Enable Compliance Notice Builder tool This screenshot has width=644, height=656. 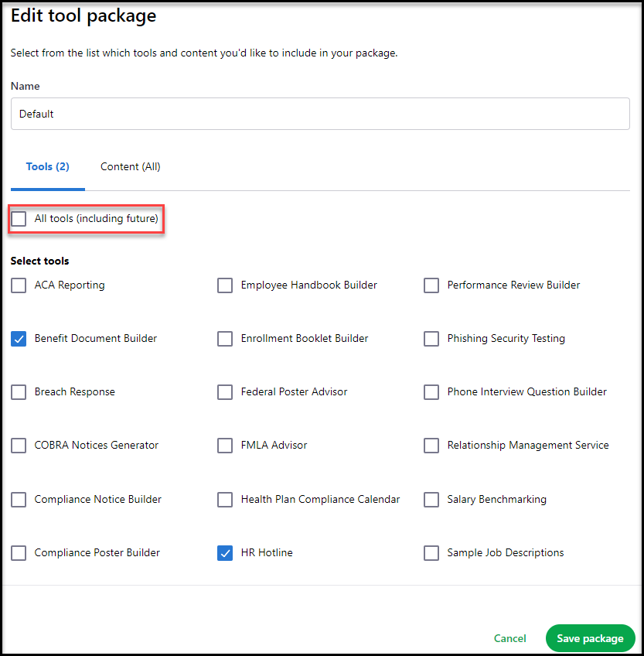point(19,500)
